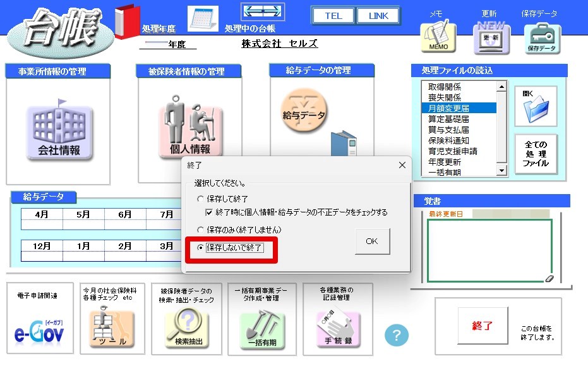Viewport: 588px width, 373px height.
Task: Open the 検索抽出 magnifier icon
Action: pyautogui.click(x=188, y=327)
